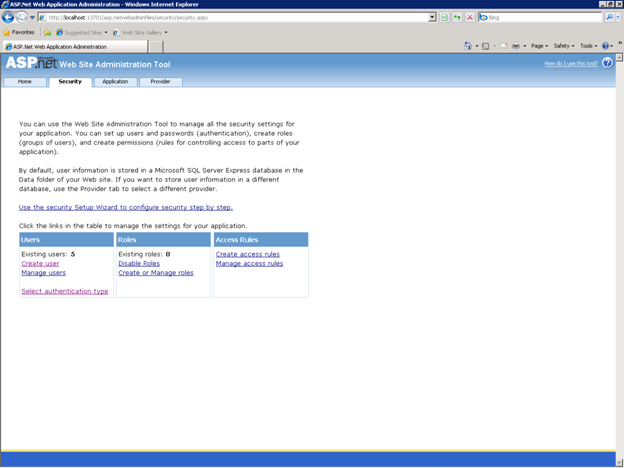624x468 pixels.
Task: Click the Manage users link
Action: click(44, 273)
